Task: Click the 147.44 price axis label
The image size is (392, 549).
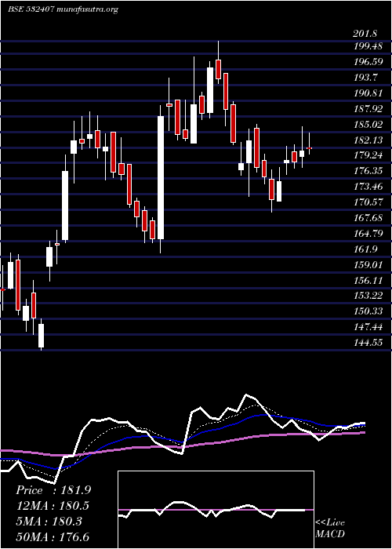Action: point(367,327)
